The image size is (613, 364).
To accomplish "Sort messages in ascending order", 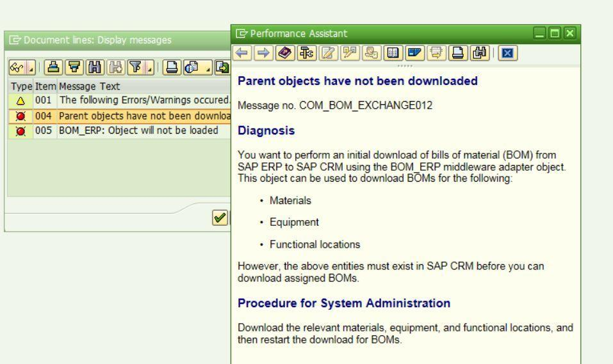I will click(54, 68).
